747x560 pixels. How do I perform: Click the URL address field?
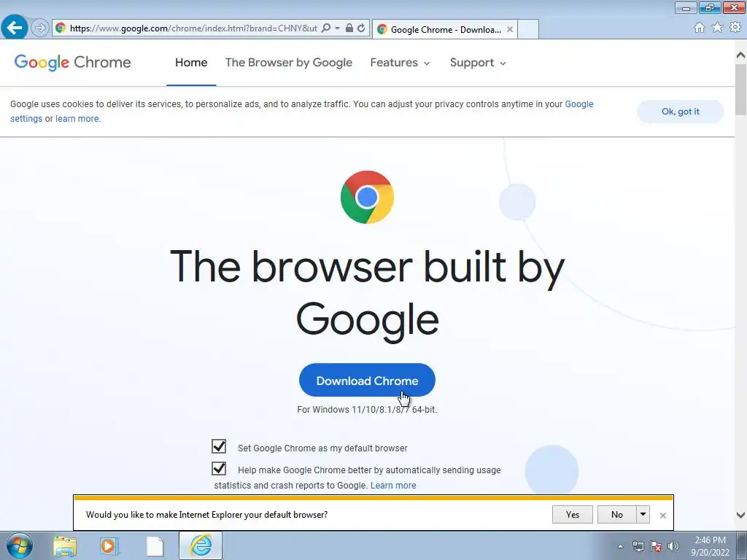tap(193, 28)
